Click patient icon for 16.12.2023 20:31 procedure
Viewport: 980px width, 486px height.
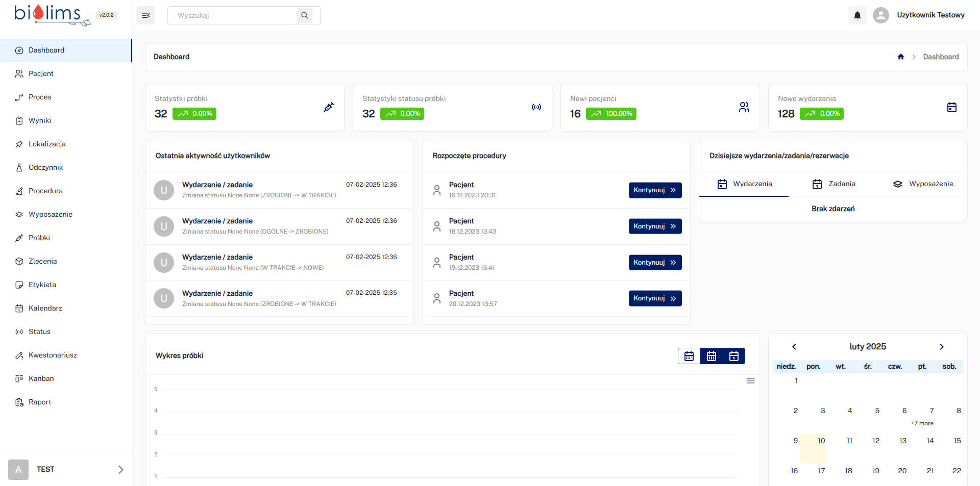pyautogui.click(x=437, y=190)
